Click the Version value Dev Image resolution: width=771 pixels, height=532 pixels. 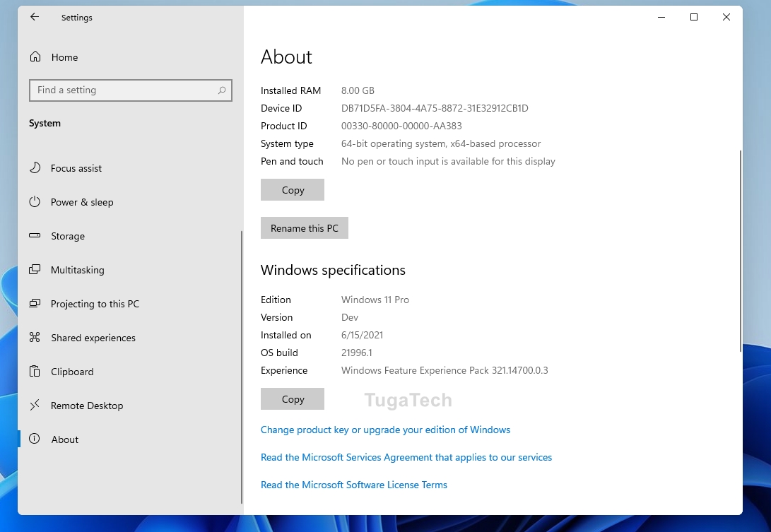coord(350,317)
